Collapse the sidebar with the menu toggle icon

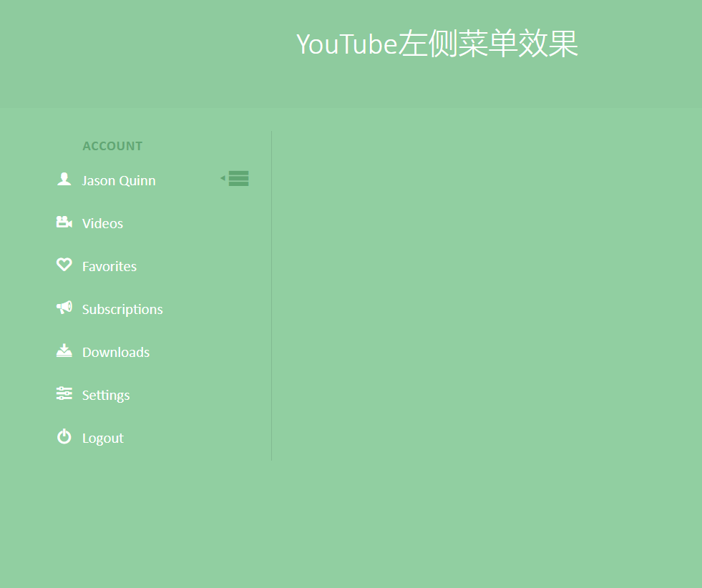(x=235, y=178)
